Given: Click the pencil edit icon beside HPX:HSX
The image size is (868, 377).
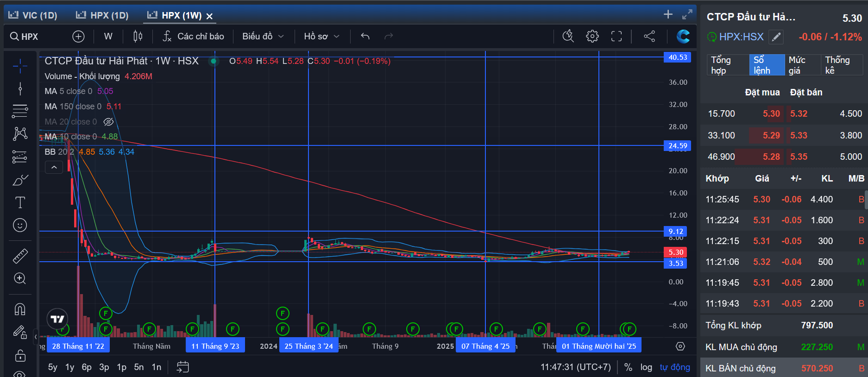Looking at the screenshot, I should [x=776, y=37].
